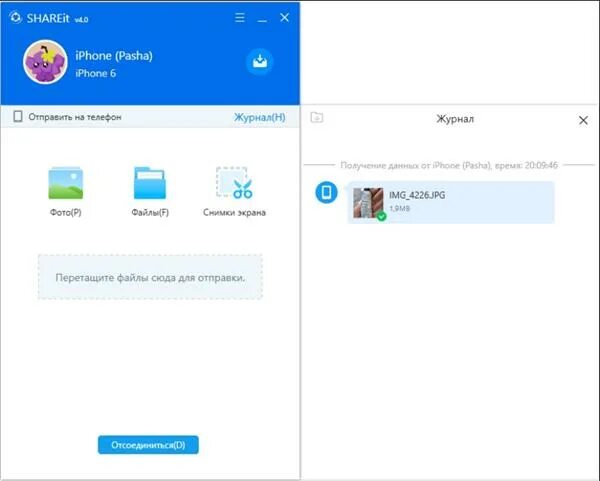Open the Журнал(H) link

tap(259, 117)
